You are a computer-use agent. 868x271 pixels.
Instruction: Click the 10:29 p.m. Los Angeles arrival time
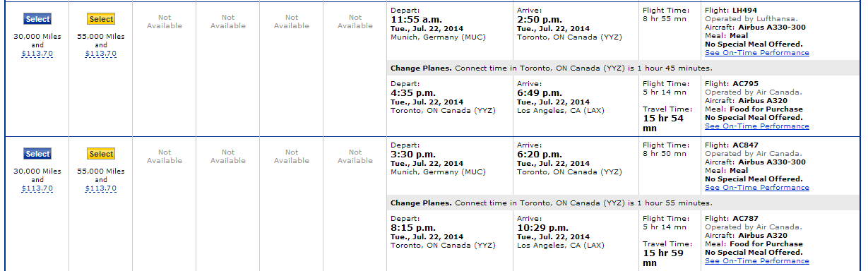click(542, 228)
